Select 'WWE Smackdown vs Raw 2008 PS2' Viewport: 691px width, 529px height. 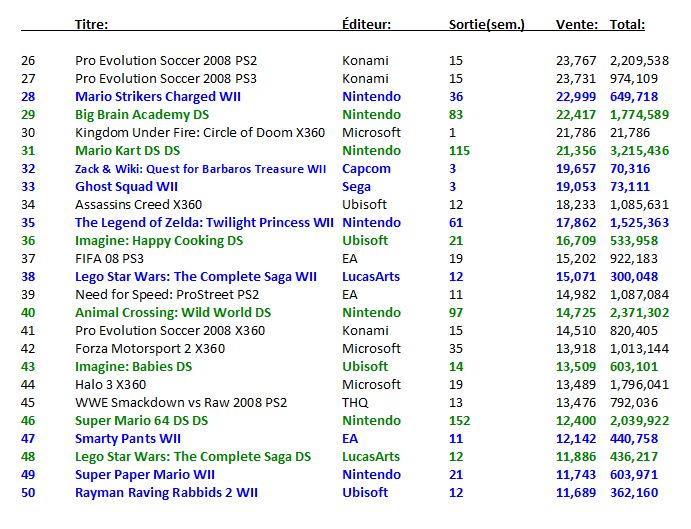[181, 402]
